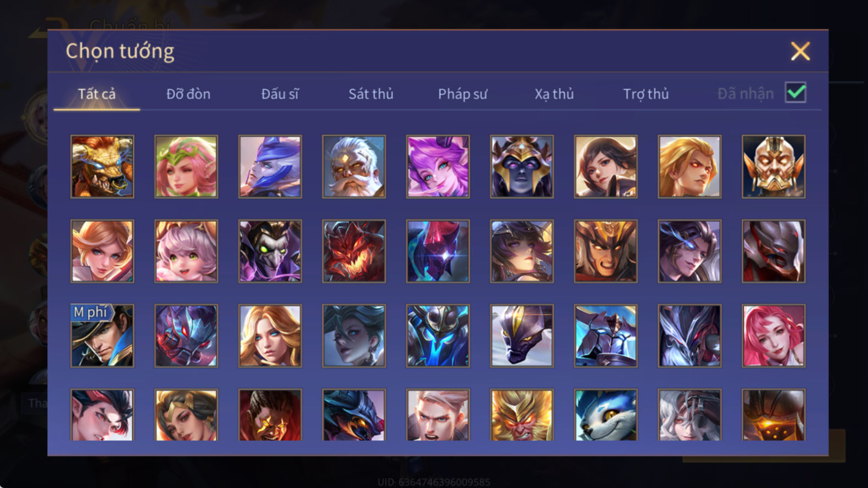
Task: Switch to the 'Xạ thủ' tab
Action: coord(554,94)
